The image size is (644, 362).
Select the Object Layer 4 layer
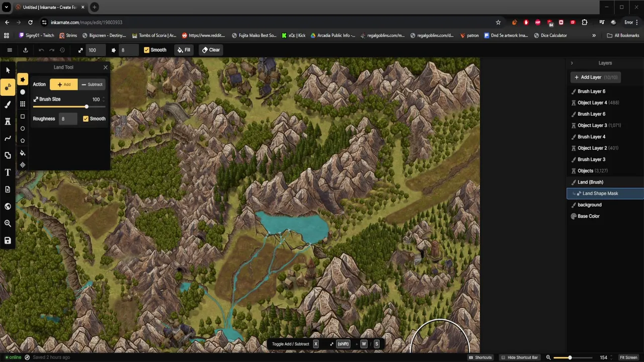tap(605, 103)
